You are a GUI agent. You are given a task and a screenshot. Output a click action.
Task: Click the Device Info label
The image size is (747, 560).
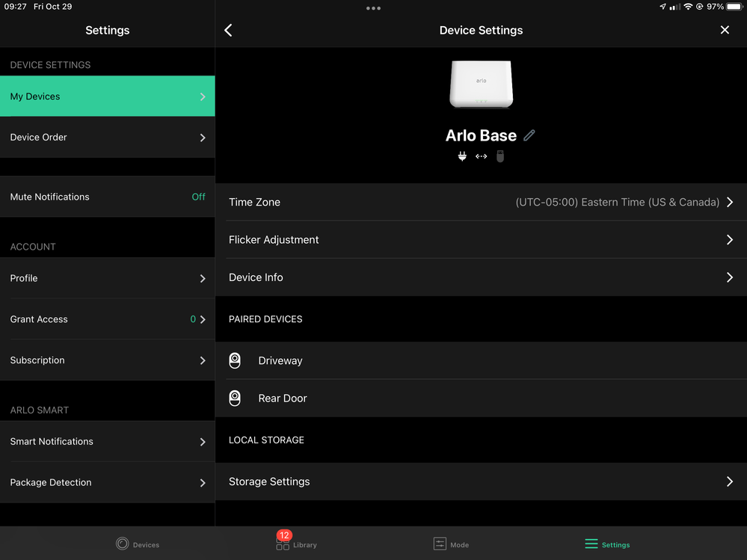click(256, 277)
